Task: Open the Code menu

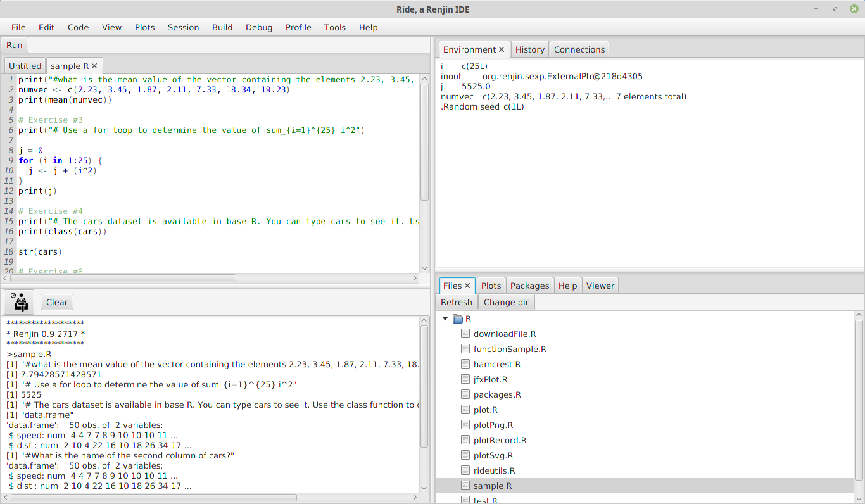Action: tap(78, 27)
